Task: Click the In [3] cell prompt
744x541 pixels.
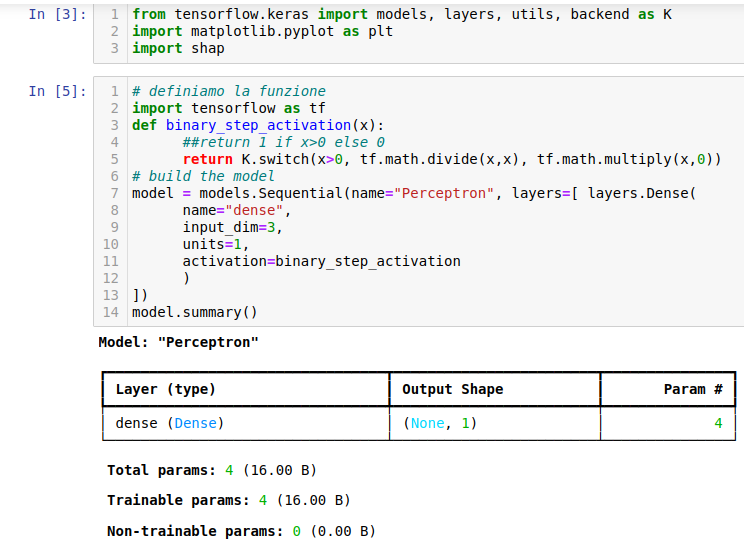Action: (57, 14)
